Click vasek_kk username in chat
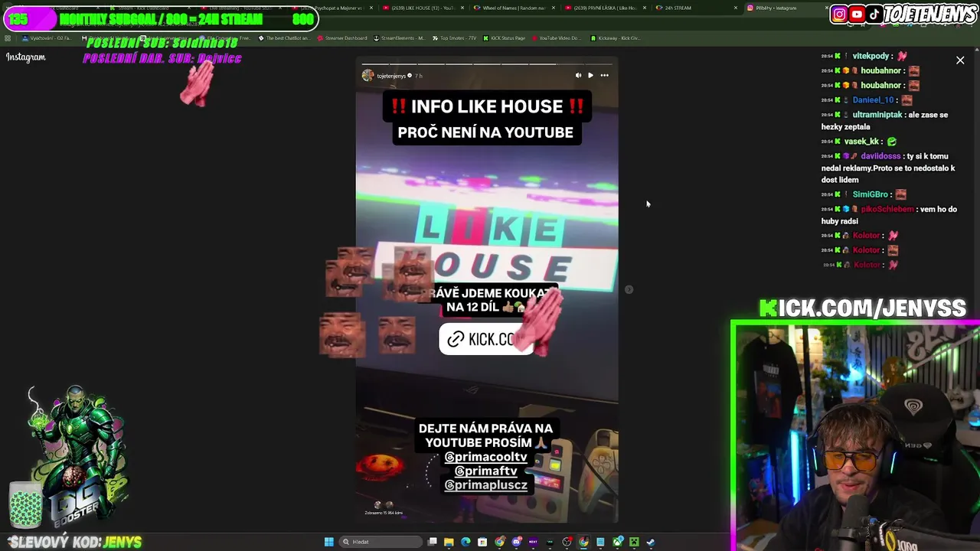Screen dimensions: 980x551 pos(861,142)
